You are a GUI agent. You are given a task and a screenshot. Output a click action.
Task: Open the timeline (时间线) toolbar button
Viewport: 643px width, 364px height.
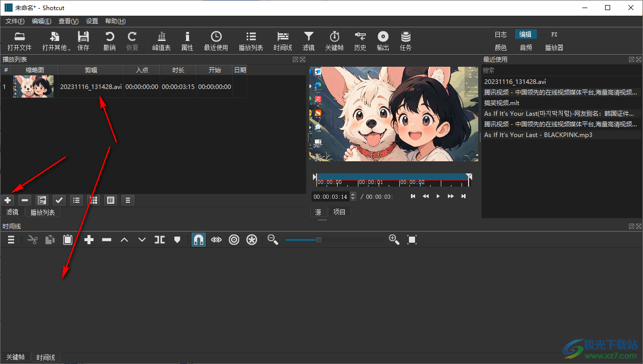coord(283,41)
